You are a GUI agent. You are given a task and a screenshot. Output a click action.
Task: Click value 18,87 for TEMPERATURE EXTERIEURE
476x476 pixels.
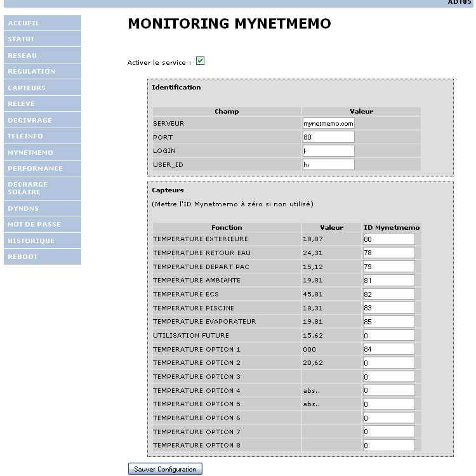(x=313, y=239)
